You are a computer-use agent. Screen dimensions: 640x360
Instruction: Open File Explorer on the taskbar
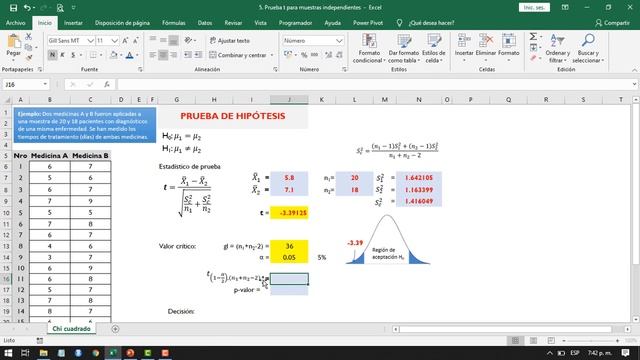[43, 353]
